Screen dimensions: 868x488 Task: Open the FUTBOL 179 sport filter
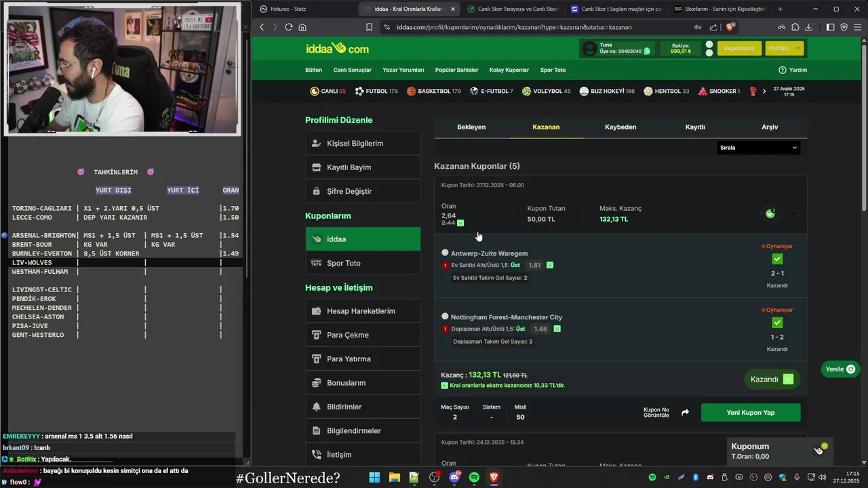(376, 91)
